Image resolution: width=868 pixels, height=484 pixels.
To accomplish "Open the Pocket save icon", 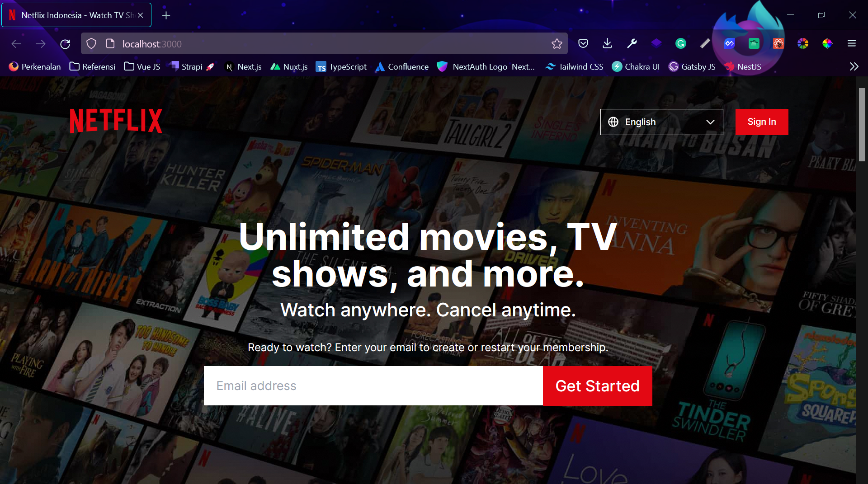I will click(x=583, y=43).
